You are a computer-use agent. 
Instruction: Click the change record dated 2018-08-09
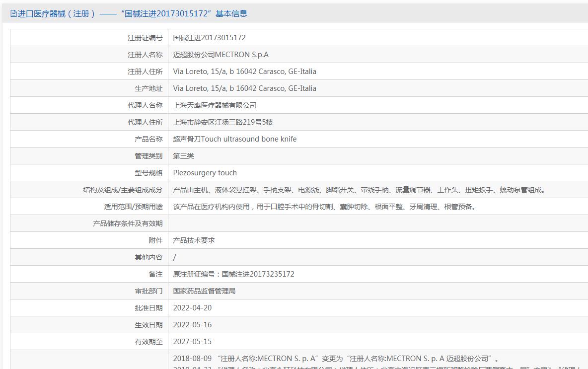pyautogui.click(x=336, y=359)
